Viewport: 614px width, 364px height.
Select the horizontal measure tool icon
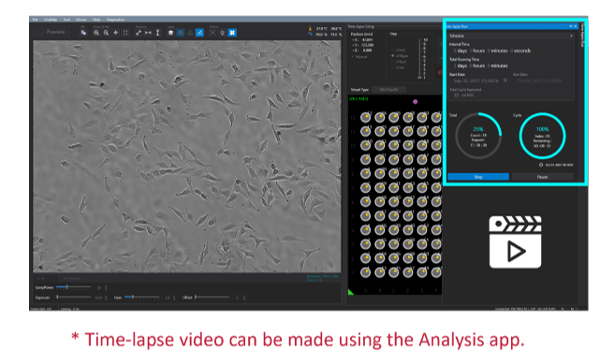pos(148,33)
